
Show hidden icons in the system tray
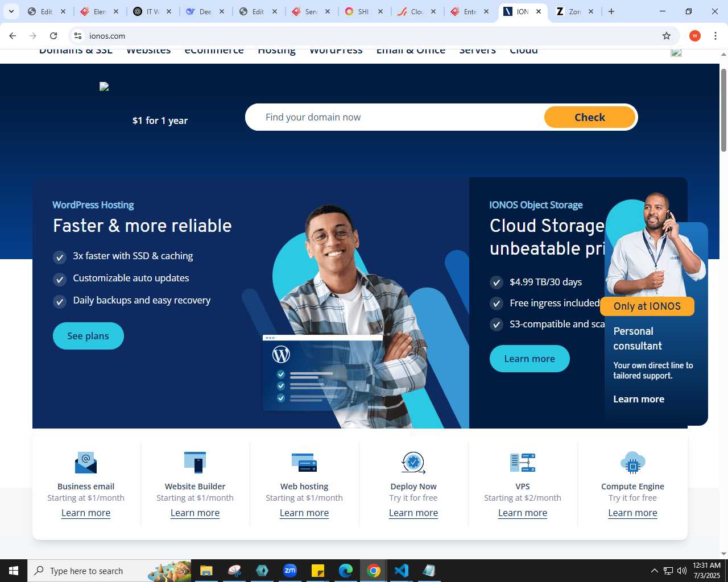click(655, 571)
